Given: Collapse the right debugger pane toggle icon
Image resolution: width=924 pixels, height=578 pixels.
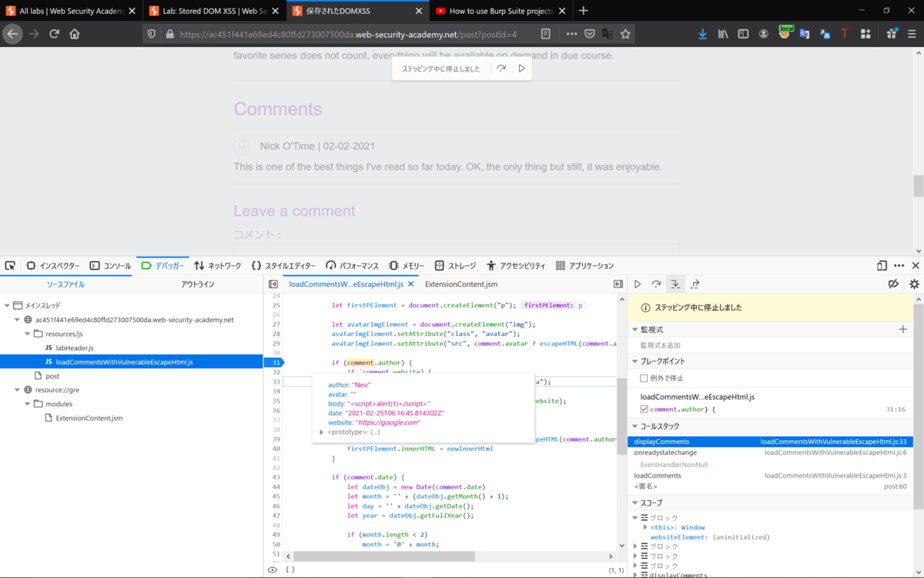Looking at the screenshot, I should tap(618, 284).
